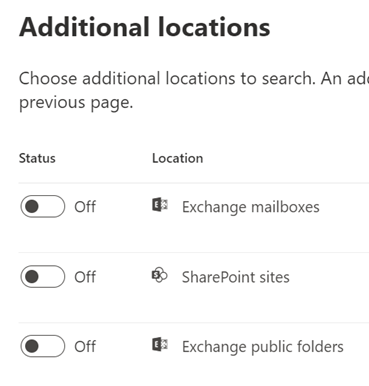Click the Off label for SharePoint sites
Viewport: 369px width, 386px height.
[85, 277]
